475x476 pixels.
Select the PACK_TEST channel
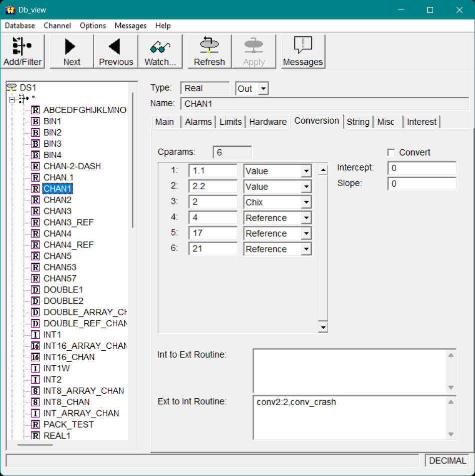(x=68, y=425)
